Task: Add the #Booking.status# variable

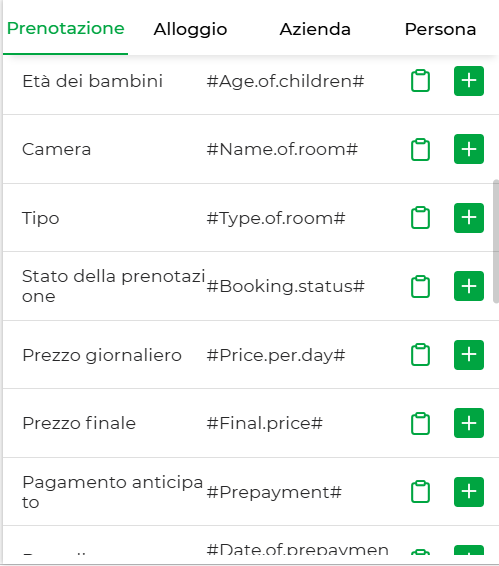Action: click(469, 286)
